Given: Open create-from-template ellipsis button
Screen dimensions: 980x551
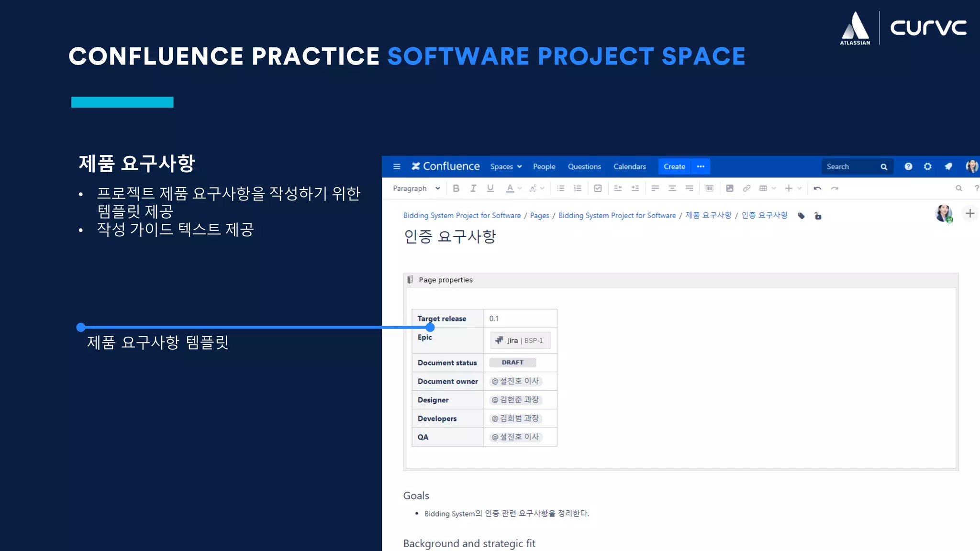Looking at the screenshot, I should (x=701, y=166).
